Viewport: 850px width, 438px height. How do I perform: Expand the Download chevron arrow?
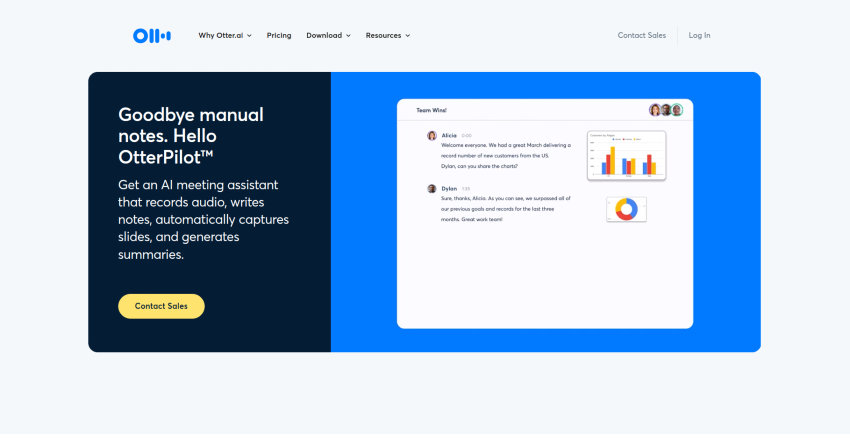(348, 36)
